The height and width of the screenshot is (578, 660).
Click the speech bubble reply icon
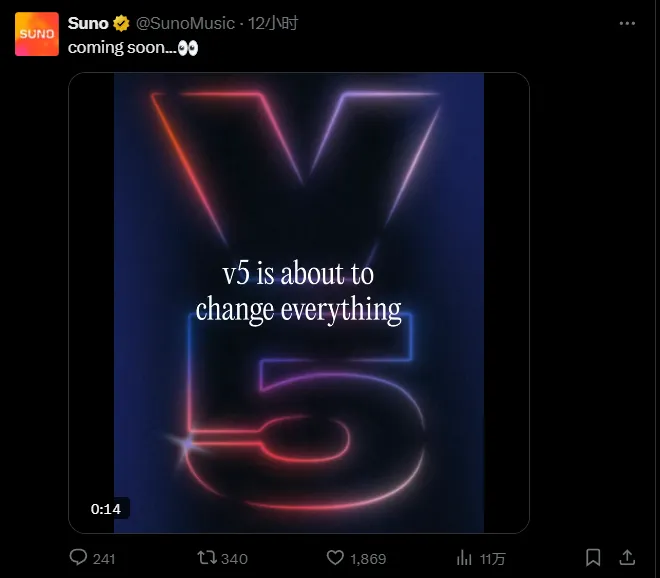pyautogui.click(x=78, y=557)
